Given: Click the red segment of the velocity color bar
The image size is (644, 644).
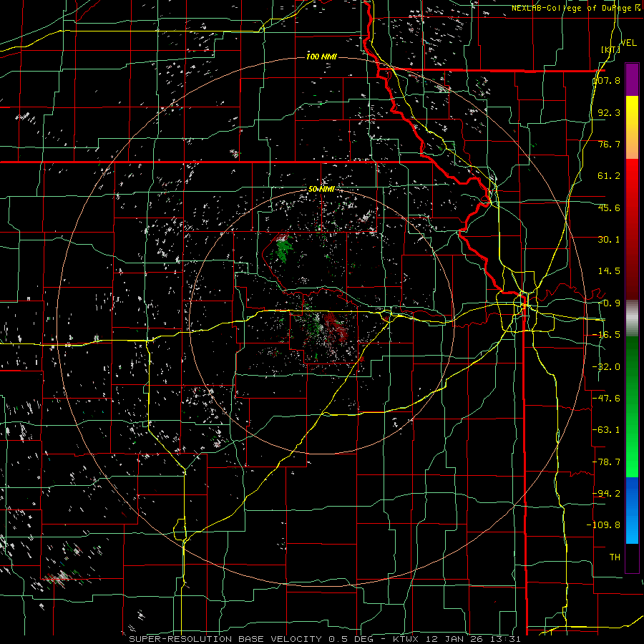Looking at the screenshot, I should [632, 229].
